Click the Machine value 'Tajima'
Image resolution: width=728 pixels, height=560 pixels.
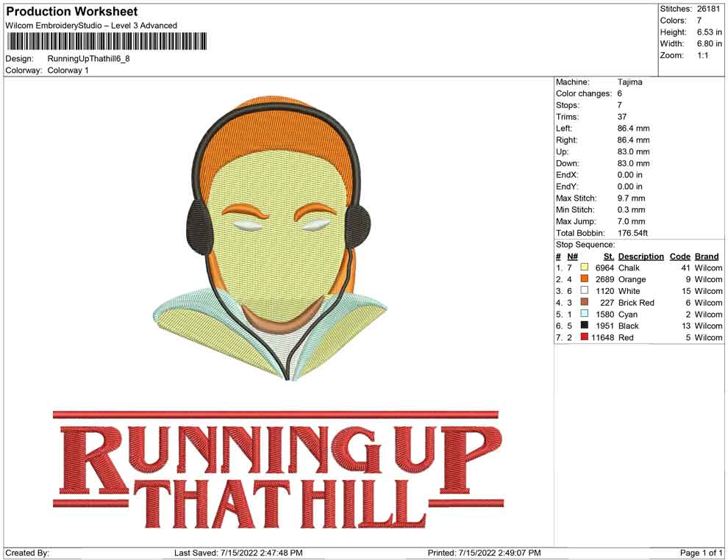coord(630,82)
